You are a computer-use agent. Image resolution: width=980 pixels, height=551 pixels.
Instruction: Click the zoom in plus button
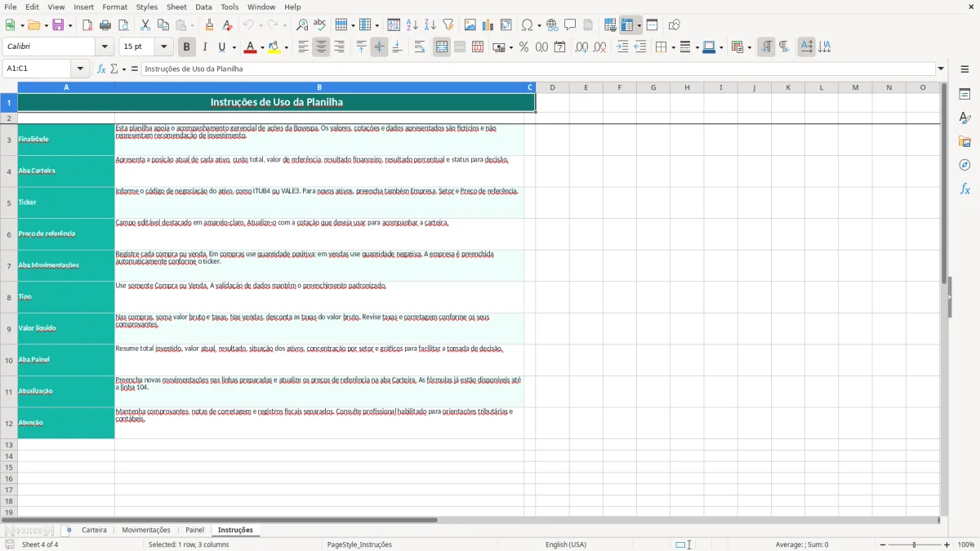[x=947, y=544]
